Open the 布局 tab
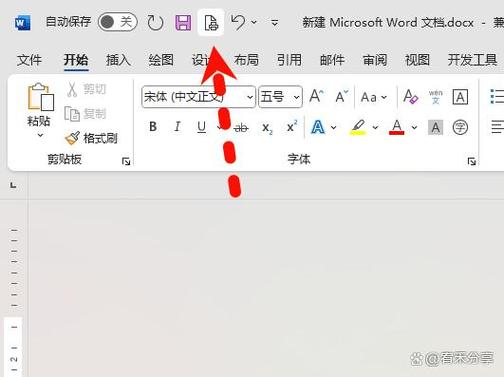This screenshot has width=504, height=377. pyautogui.click(x=246, y=60)
